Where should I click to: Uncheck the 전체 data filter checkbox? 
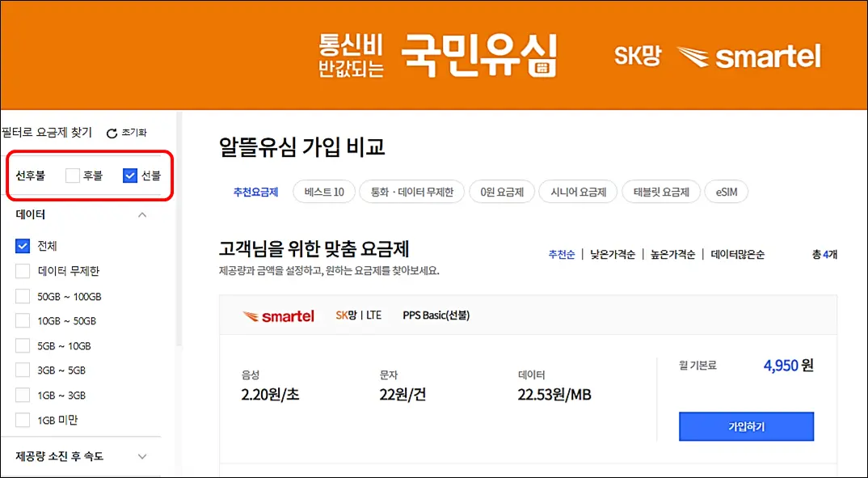(21, 245)
